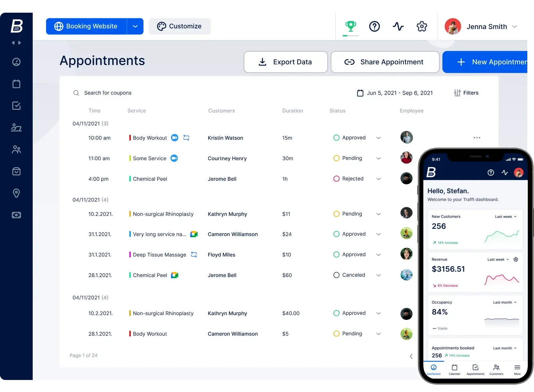The image size is (534, 392).
Task: Open the calendar icon in the left sidebar
Action: pyautogui.click(x=16, y=84)
